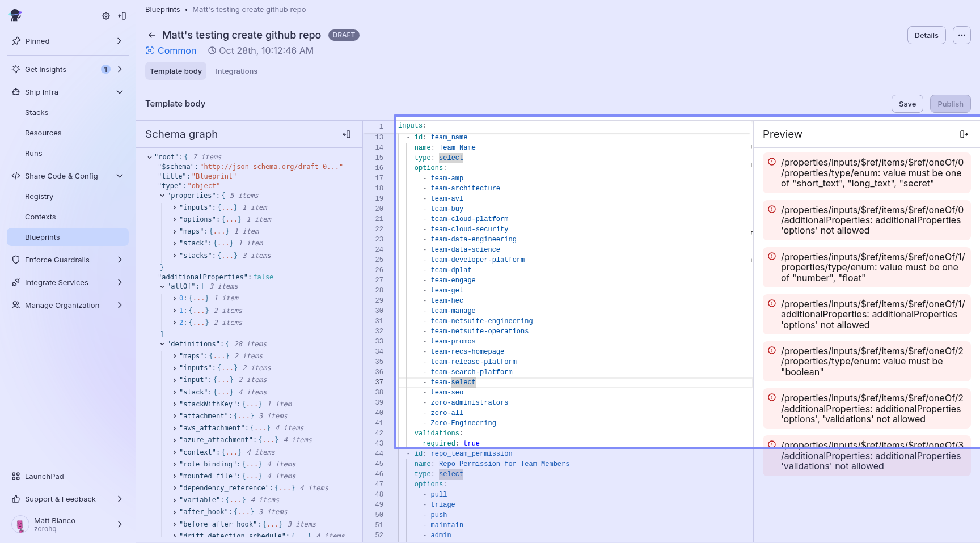The image size is (980, 543).
Task: Click the Common space link
Action: [176, 51]
